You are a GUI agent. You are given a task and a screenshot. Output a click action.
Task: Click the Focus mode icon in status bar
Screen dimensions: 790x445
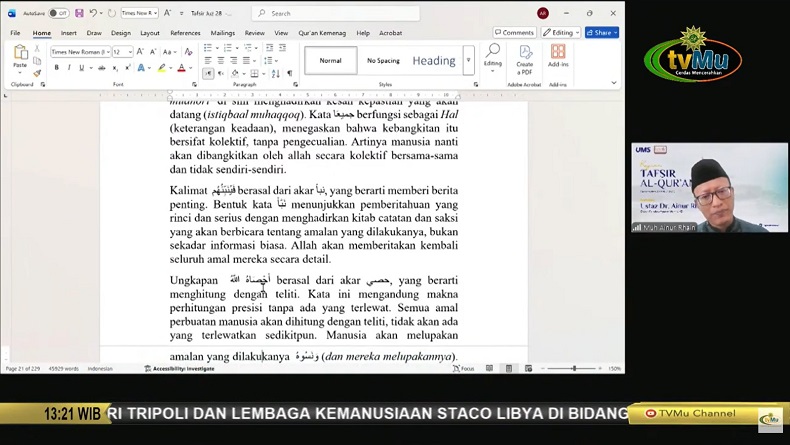(463, 368)
